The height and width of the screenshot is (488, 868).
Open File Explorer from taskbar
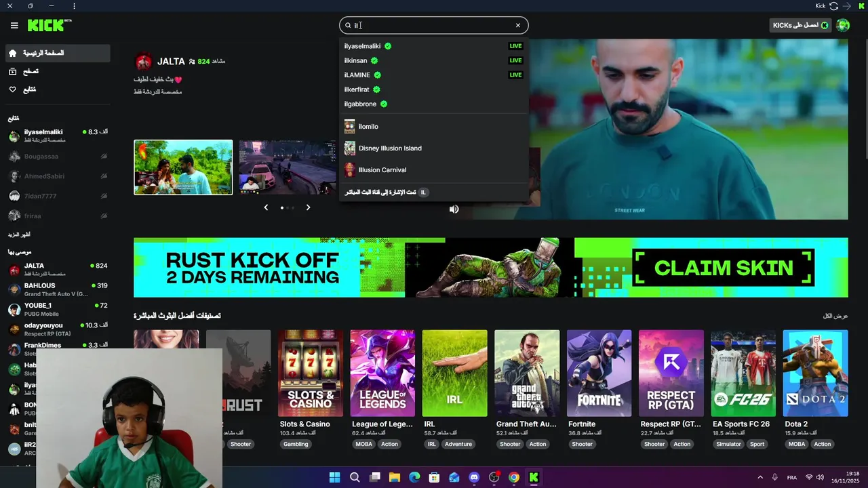(x=394, y=477)
